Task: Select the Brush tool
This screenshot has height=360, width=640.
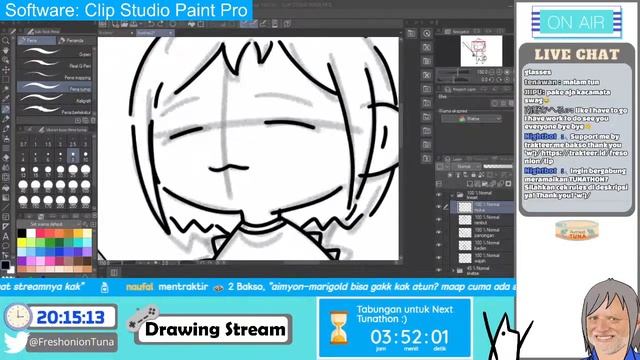Action: tap(6, 129)
